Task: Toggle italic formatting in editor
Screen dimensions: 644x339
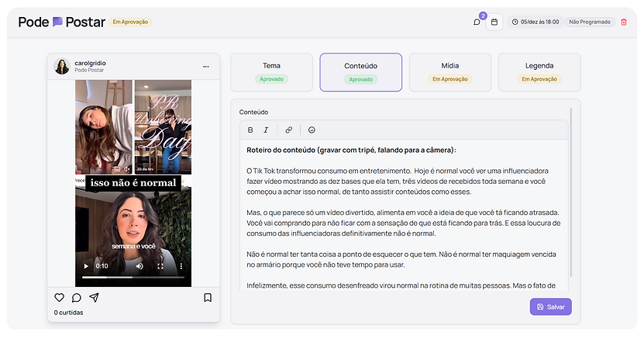Action: 266,130
